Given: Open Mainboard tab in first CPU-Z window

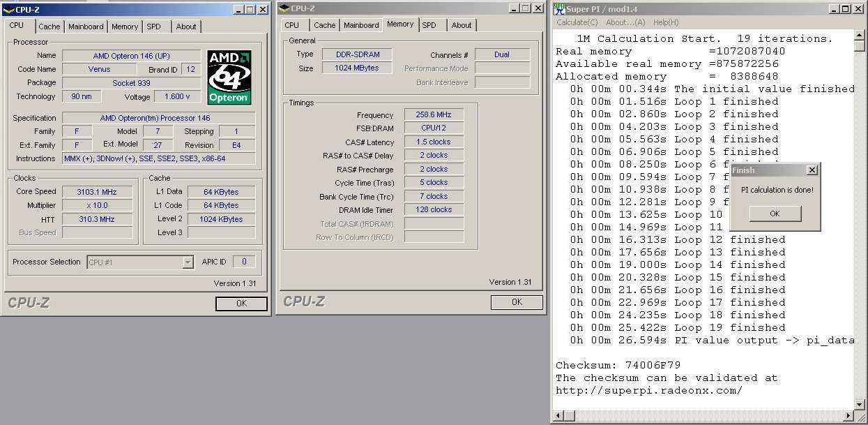Looking at the screenshot, I should coord(86,27).
